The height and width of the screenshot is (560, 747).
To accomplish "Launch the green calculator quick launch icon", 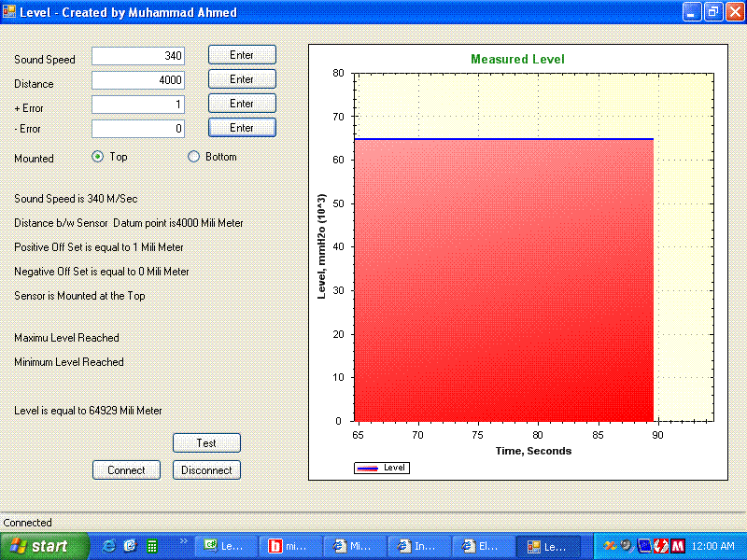I will 152,546.
